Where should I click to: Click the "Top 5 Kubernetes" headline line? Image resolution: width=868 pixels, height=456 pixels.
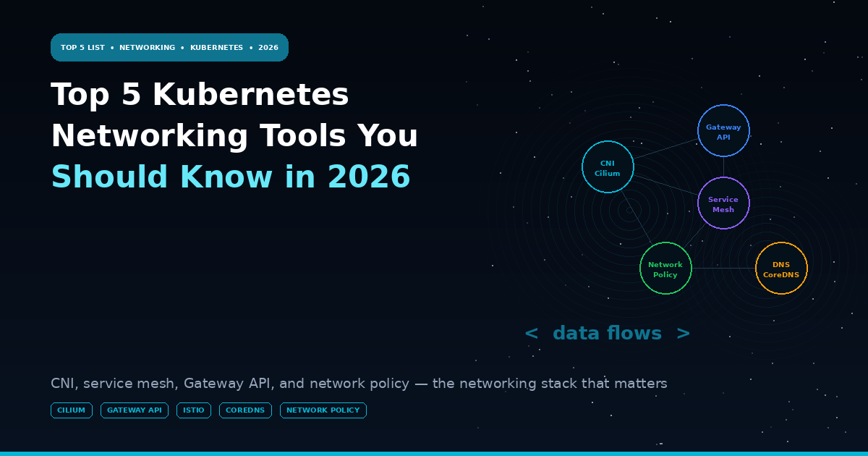[x=200, y=95]
